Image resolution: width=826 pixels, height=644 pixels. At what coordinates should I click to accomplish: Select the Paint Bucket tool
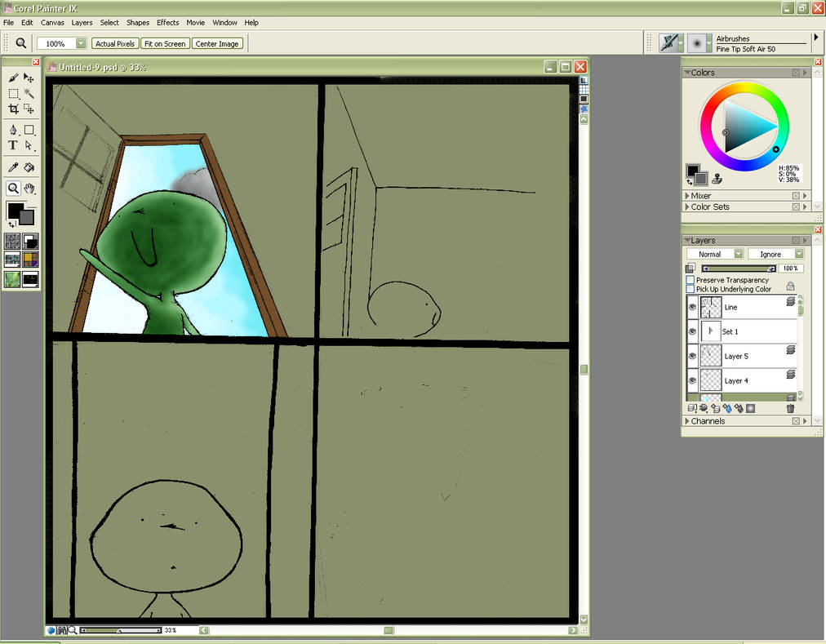coord(29,166)
